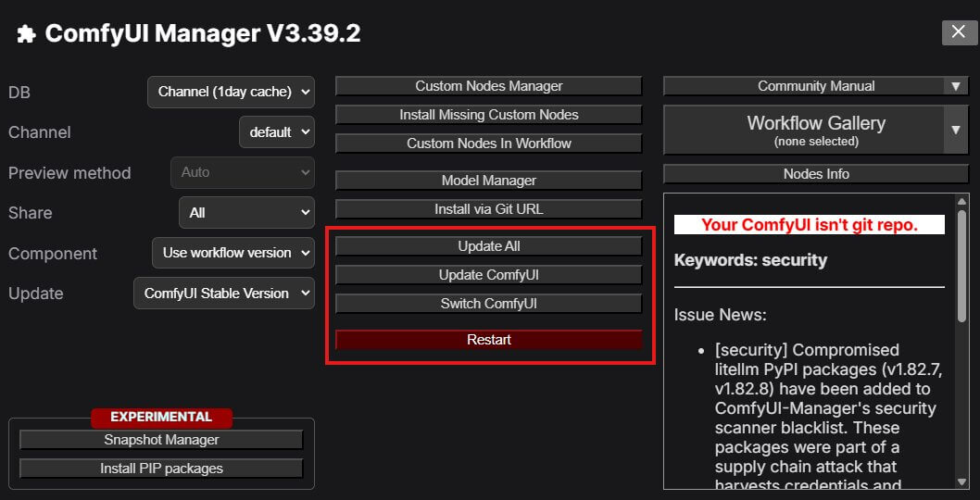Click the puzzle piece icon beside ComfyUI Manager title

(26, 33)
